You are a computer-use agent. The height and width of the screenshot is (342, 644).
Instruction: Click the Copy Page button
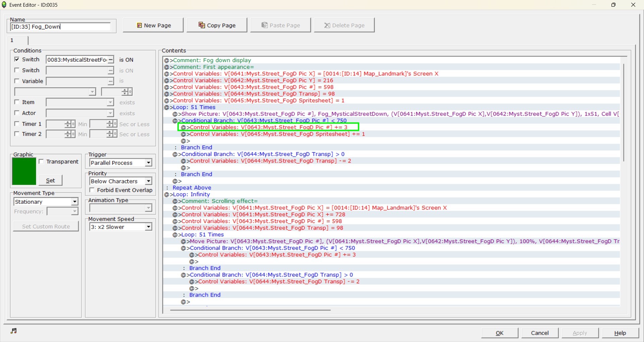[217, 25]
